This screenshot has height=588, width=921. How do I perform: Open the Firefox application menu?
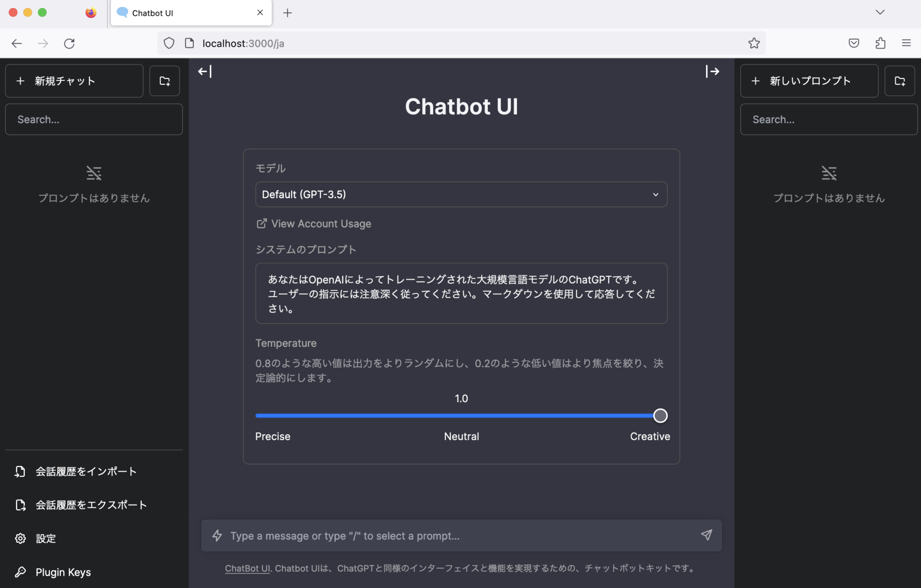[907, 43]
